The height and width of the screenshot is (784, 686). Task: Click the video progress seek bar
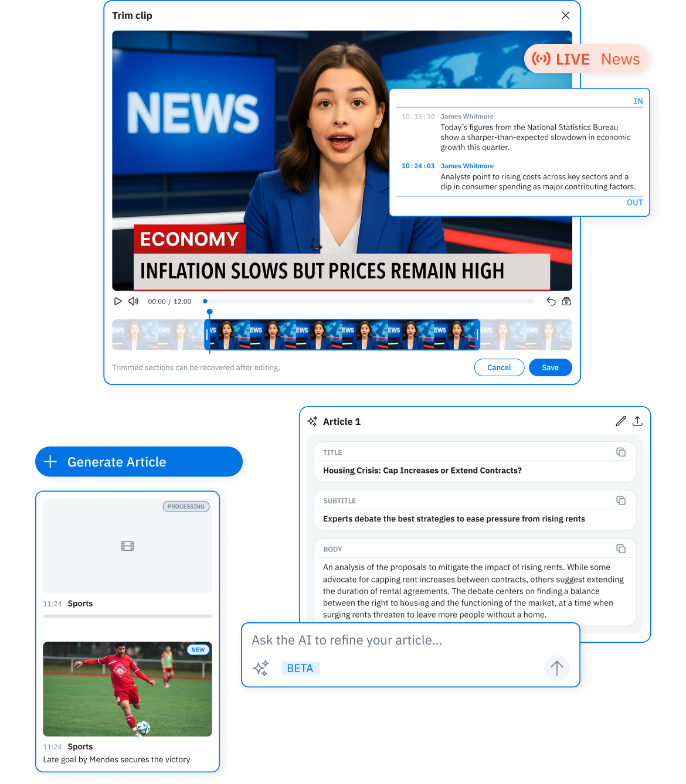(369, 301)
